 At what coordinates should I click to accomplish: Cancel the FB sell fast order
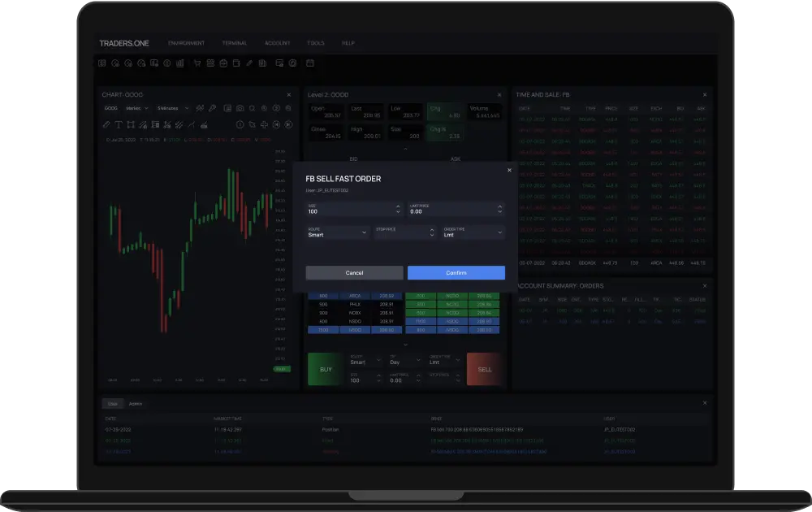[353, 273]
